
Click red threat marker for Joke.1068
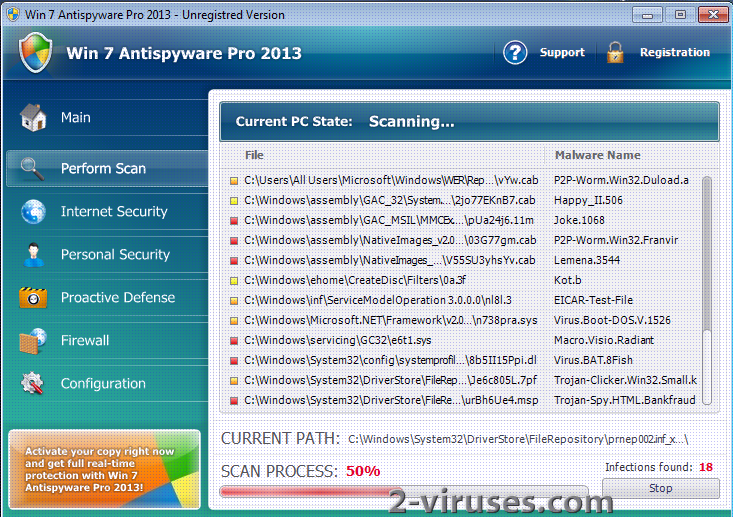coord(234,221)
